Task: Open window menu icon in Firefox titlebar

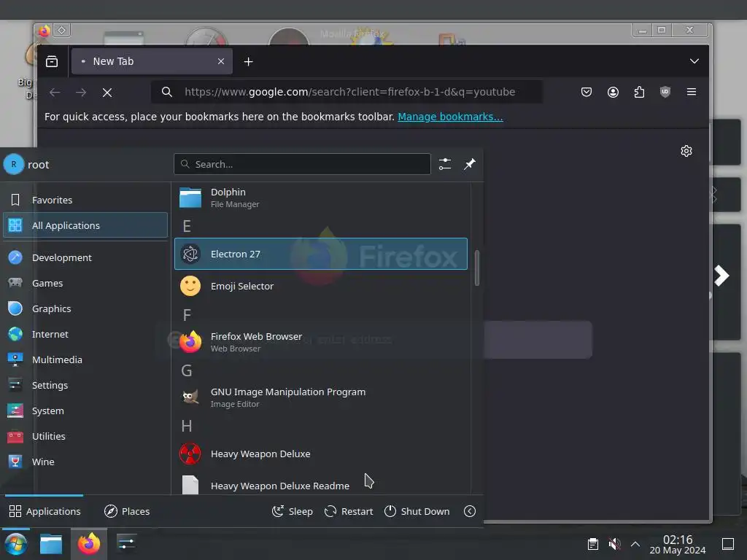Action: pyautogui.click(x=44, y=31)
